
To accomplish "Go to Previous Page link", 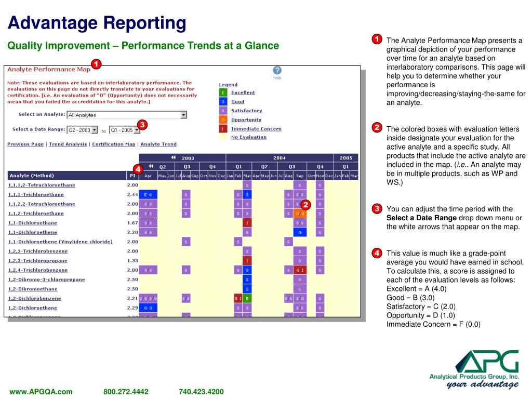I will [x=25, y=144].
